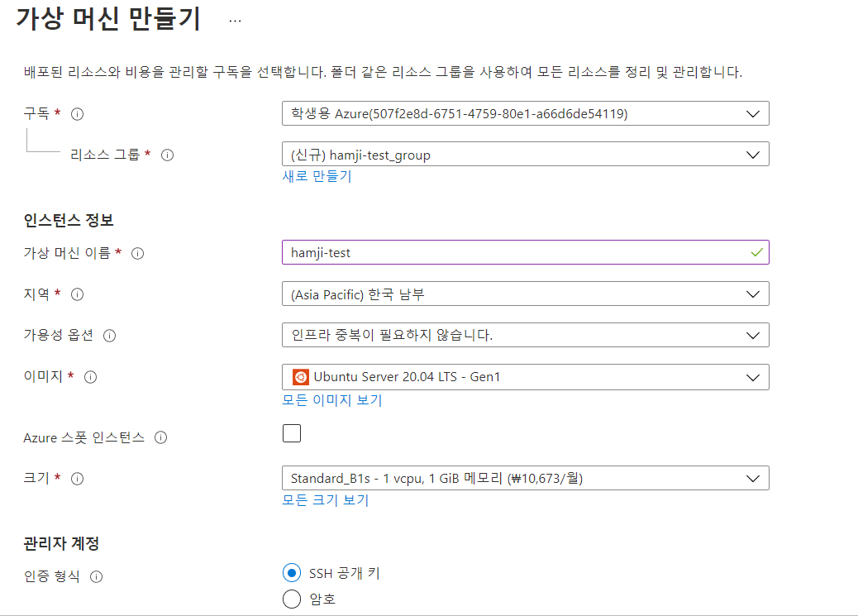Click the Ubuntu logo in image dropdown
The image size is (858, 616).
(x=300, y=377)
